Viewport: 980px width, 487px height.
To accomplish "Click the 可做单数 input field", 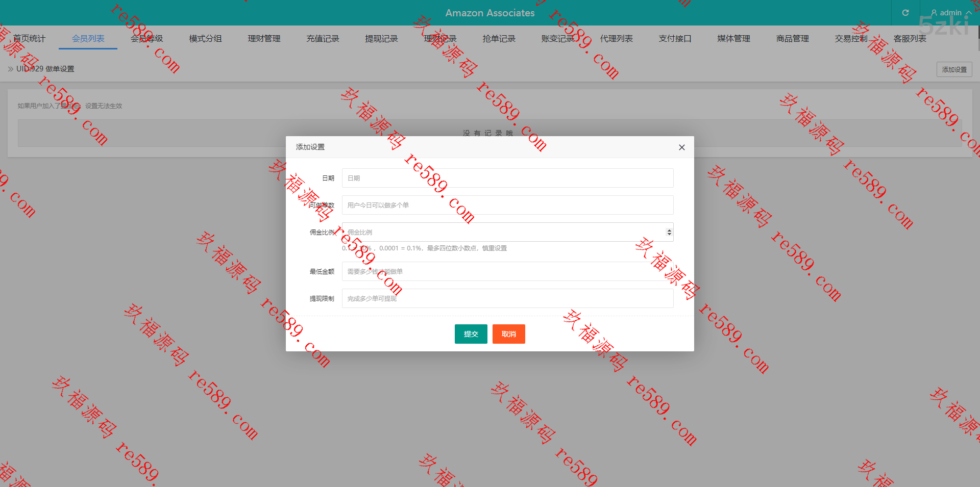I will pos(507,205).
